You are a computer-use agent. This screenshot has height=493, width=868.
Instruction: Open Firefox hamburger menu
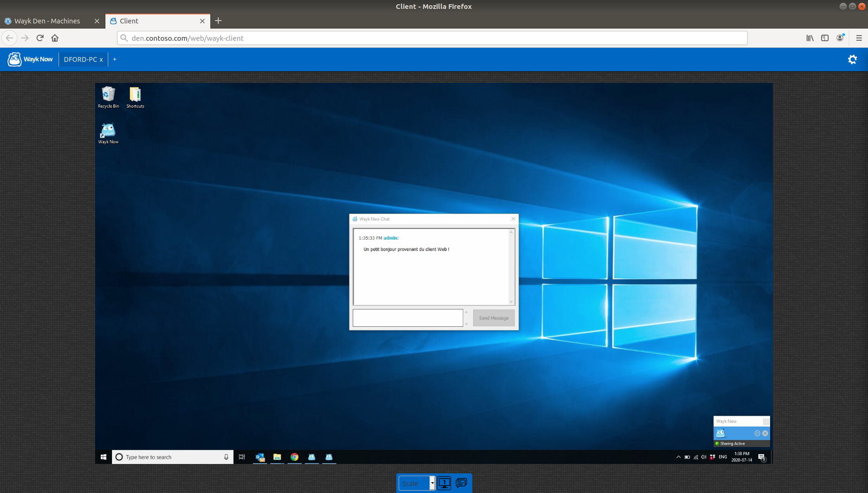[x=859, y=38]
